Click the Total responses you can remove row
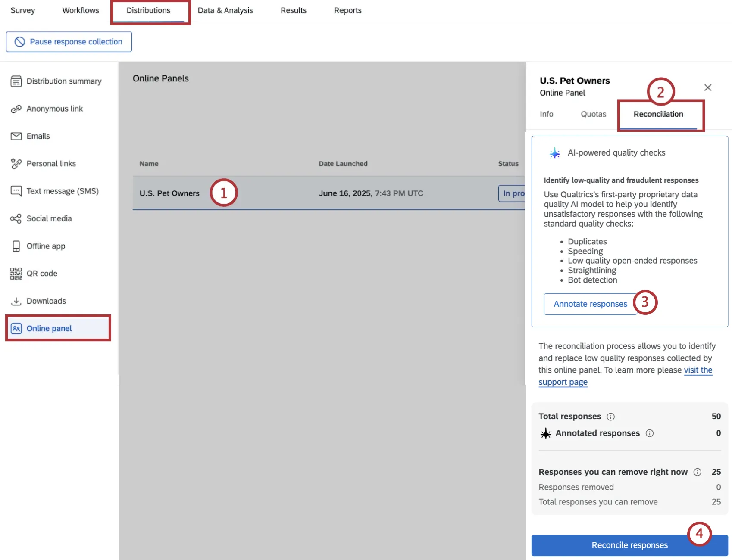The image size is (732, 560). click(629, 502)
